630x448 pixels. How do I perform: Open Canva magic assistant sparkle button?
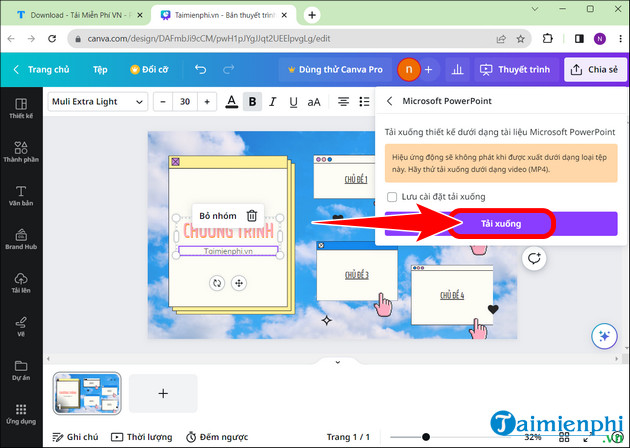(x=604, y=336)
